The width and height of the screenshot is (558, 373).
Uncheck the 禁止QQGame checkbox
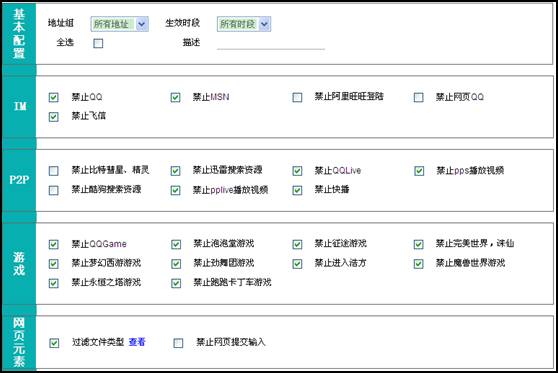53,244
